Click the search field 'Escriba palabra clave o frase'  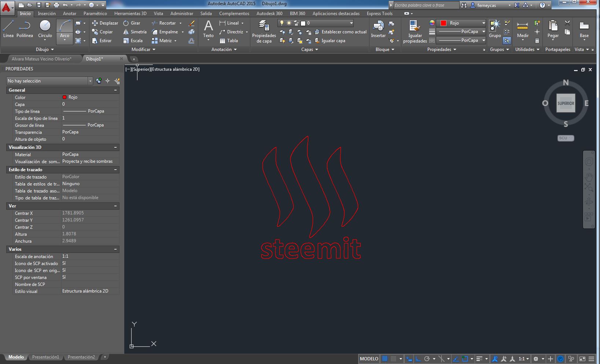(x=426, y=5)
